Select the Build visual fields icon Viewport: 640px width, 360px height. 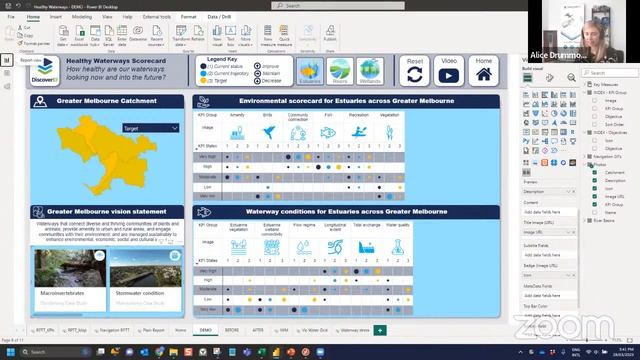528,78
